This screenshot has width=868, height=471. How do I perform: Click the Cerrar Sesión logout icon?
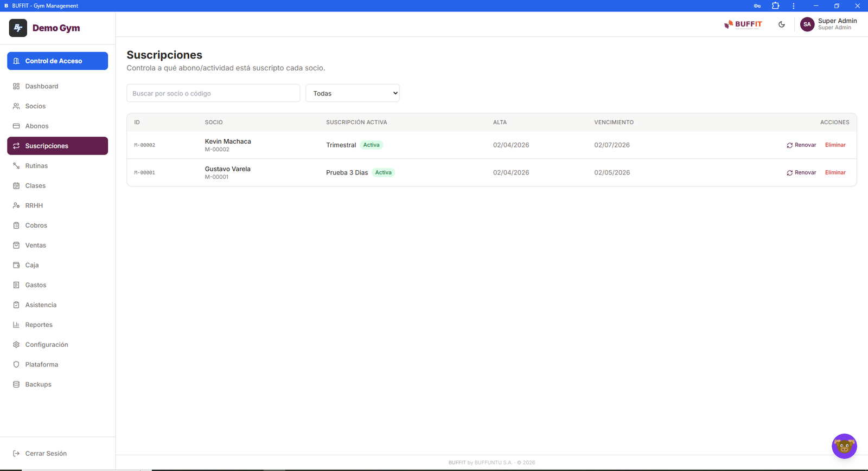click(16, 454)
